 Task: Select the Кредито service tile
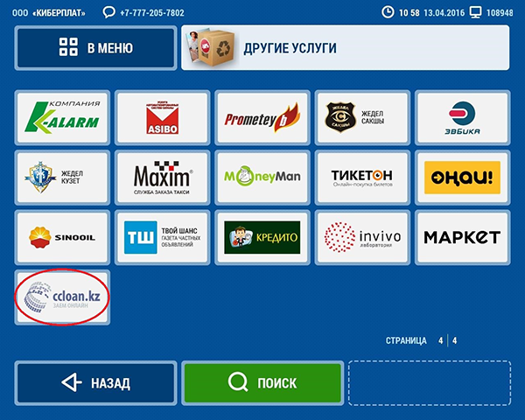(262, 237)
